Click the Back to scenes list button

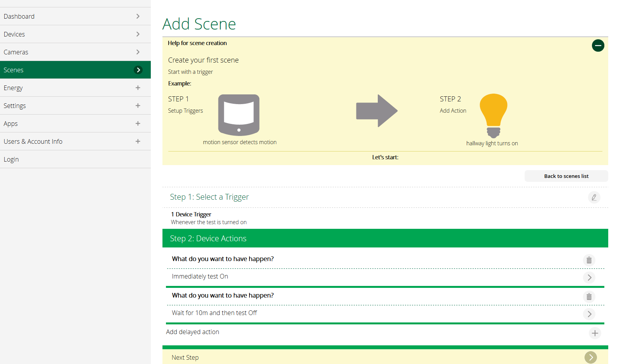point(566,176)
